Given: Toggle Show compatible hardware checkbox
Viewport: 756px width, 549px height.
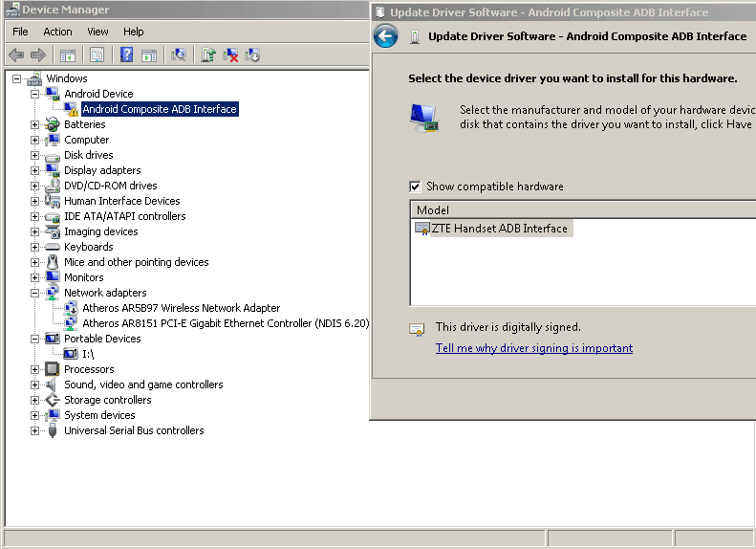Looking at the screenshot, I should click(415, 187).
